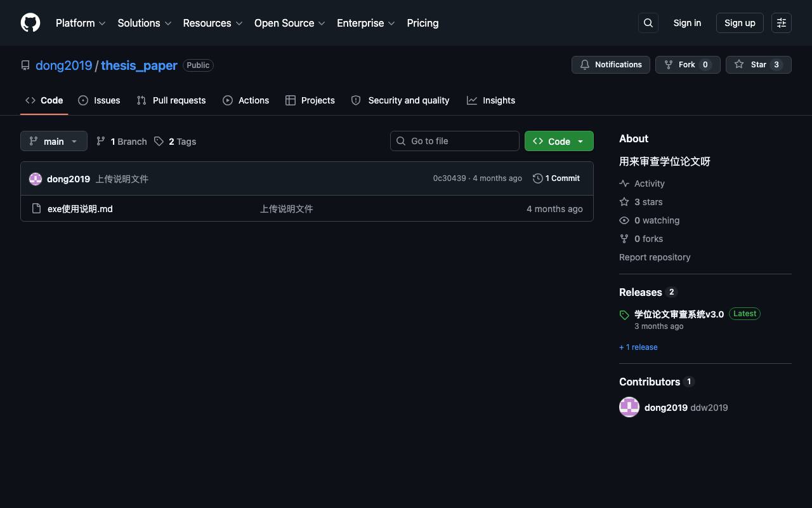
Task: Click the 3 stars link text
Action: 648,202
